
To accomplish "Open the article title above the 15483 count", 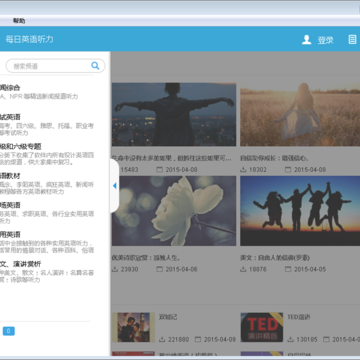I will (172, 158).
